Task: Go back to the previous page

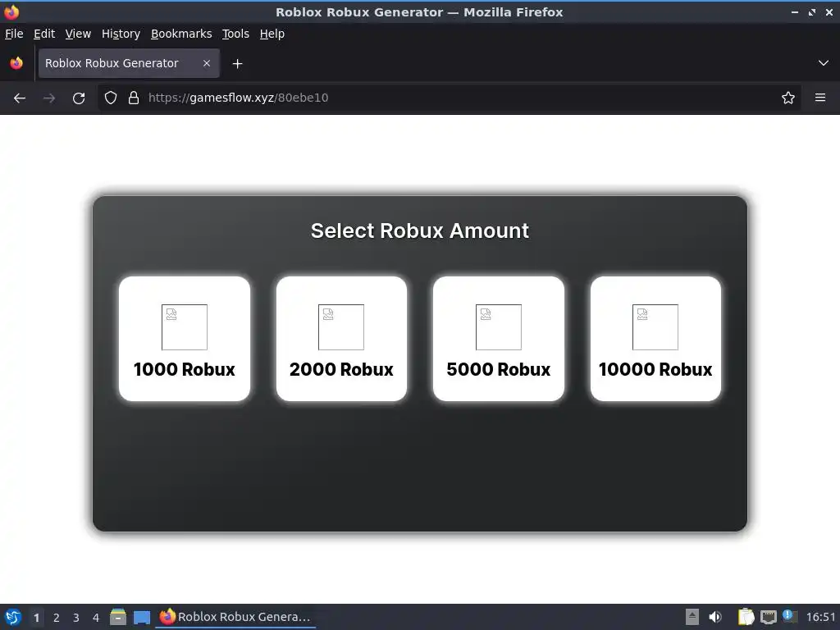Action: pyautogui.click(x=20, y=98)
